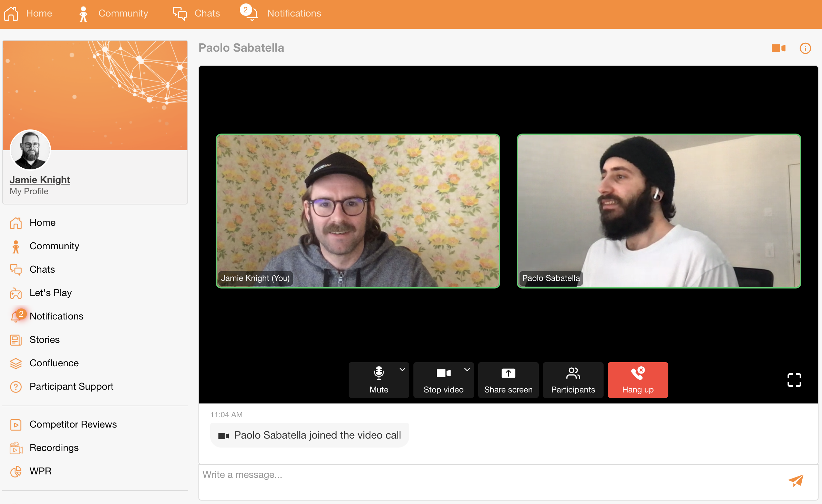Click the Let's Play gamepad icon
Viewport: 822px width, 504px height.
coord(16,293)
